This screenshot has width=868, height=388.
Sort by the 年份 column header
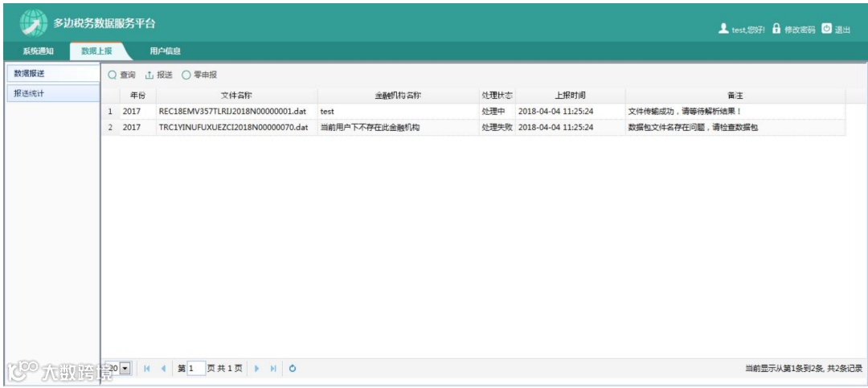click(138, 96)
